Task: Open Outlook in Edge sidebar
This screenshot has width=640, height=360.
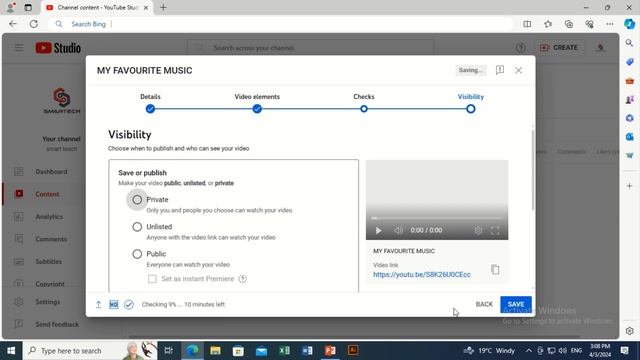Action: click(x=629, y=137)
